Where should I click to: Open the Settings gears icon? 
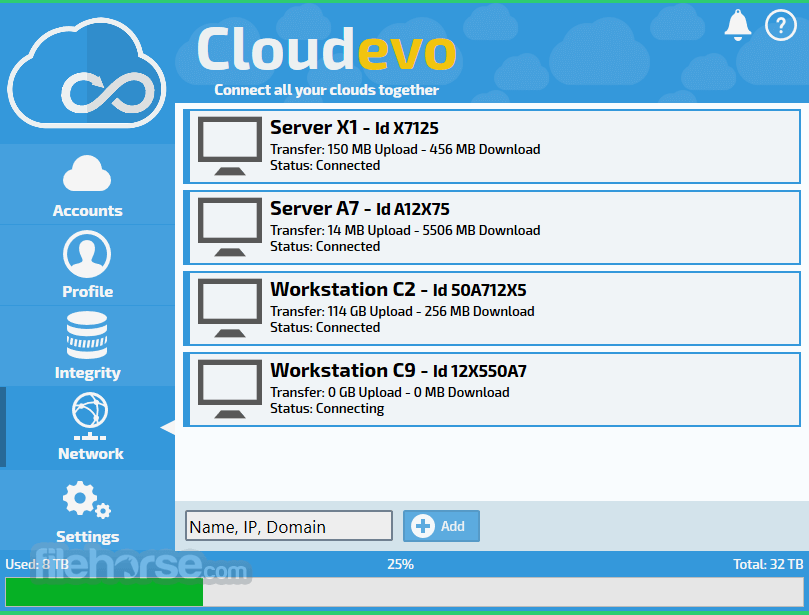(87, 499)
